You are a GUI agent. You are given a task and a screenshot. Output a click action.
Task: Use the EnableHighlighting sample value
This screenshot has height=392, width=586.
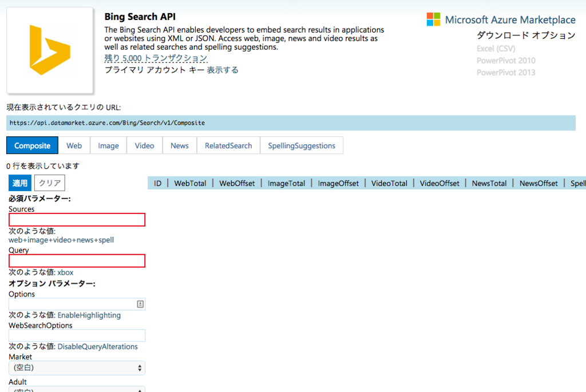point(89,315)
